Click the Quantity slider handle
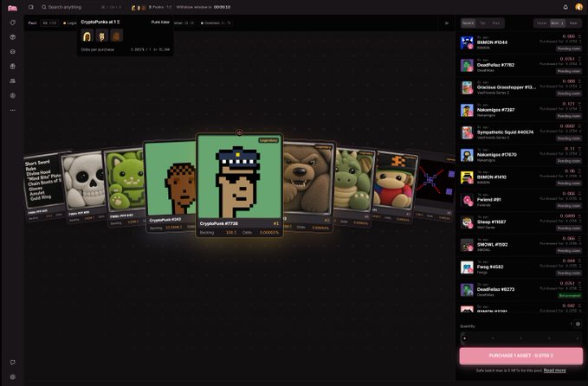The width and height of the screenshot is (588, 386). coord(465,338)
